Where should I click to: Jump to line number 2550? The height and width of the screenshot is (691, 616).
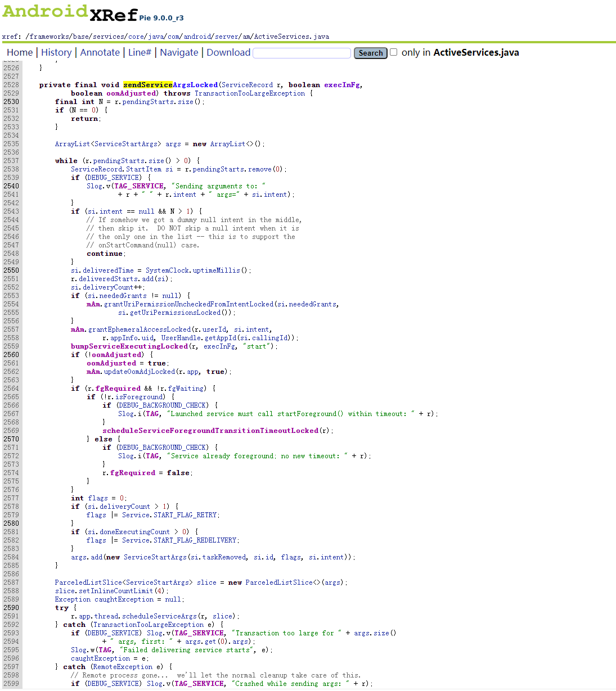(11, 270)
